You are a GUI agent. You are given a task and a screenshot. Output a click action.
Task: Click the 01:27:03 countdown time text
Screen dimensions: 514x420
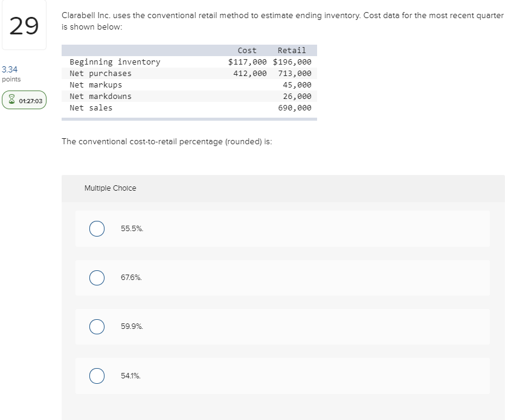click(x=30, y=101)
